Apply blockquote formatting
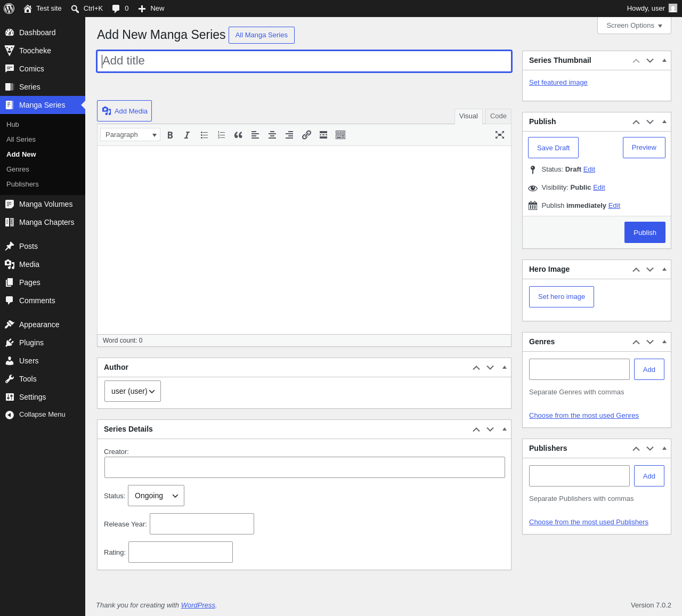Image resolution: width=682 pixels, height=616 pixels. tap(238, 135)
